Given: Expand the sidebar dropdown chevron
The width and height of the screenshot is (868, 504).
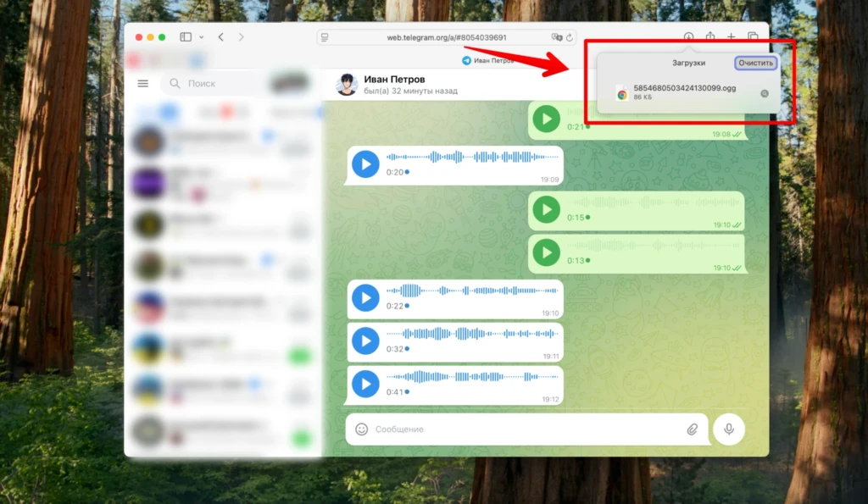Looking at the screenshot, I should point(202,37).
